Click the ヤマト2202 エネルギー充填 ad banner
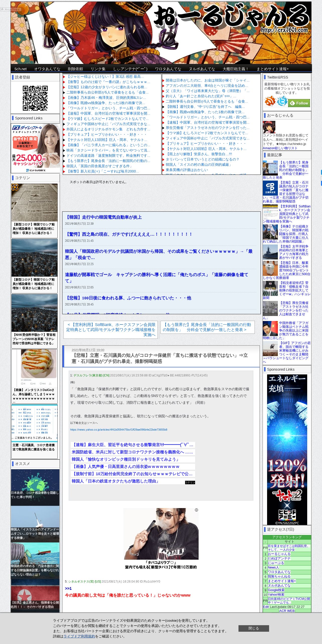 coord(287,449)
